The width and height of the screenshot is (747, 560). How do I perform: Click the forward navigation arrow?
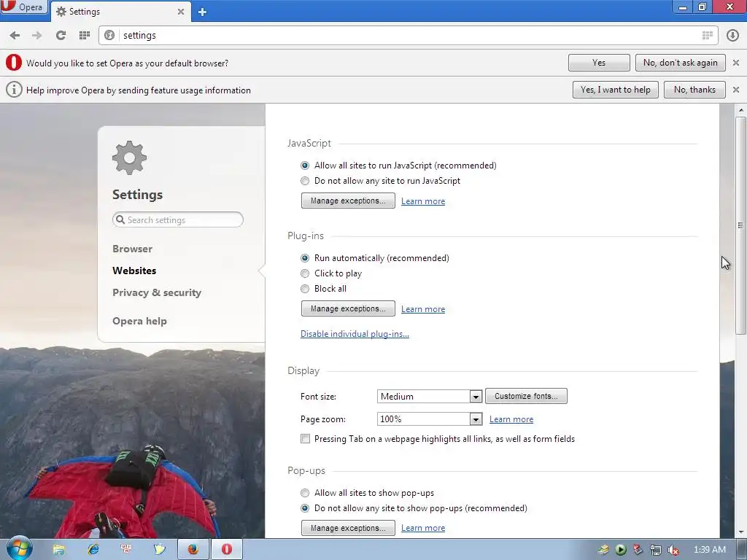pos(37,35)
